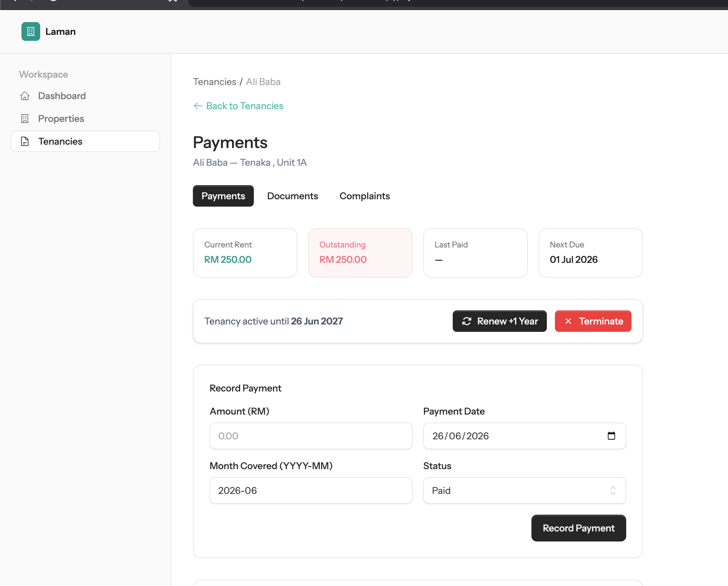Click the Payment Date field 26/06/2026

click(x=524, y=436)
